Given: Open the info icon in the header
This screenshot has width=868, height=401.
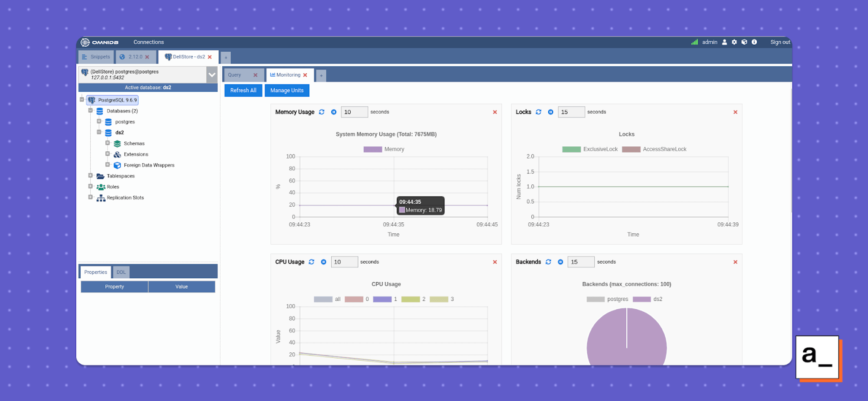Looking at the screenshot, I should click(x=754, y=42).
